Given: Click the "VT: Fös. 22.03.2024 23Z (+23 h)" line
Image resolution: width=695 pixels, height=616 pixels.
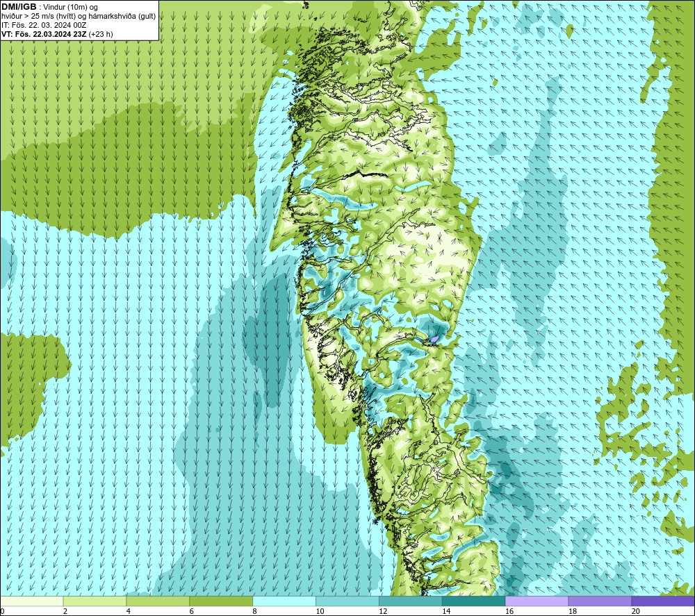Looking at the screenshot, I should (x=57, y=34).
